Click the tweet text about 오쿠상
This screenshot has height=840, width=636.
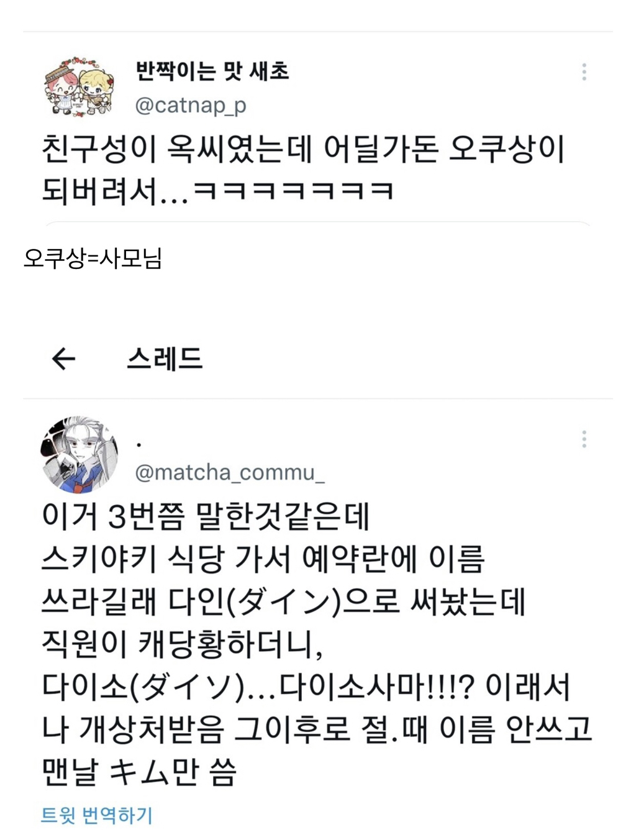[303, 170]
